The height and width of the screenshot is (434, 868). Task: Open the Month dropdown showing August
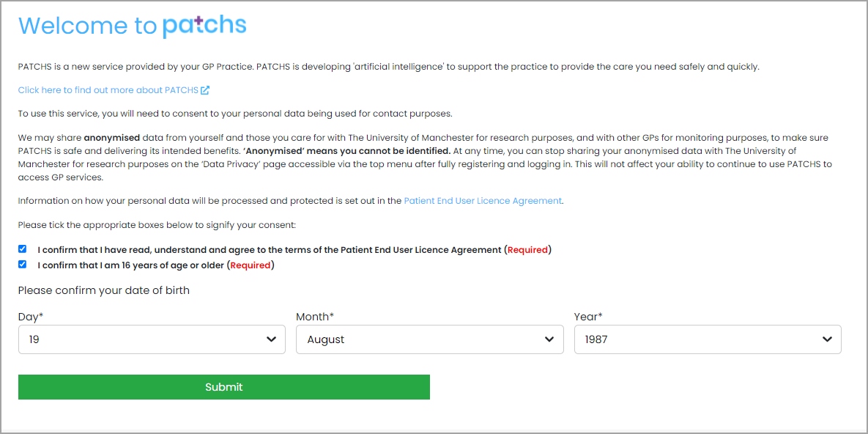[x=429, y=339]
